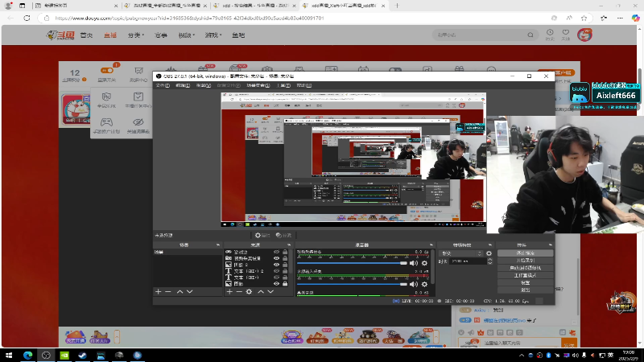
Task: Toggle lock on 视频采集设备 source
Action: click(285, 258)
